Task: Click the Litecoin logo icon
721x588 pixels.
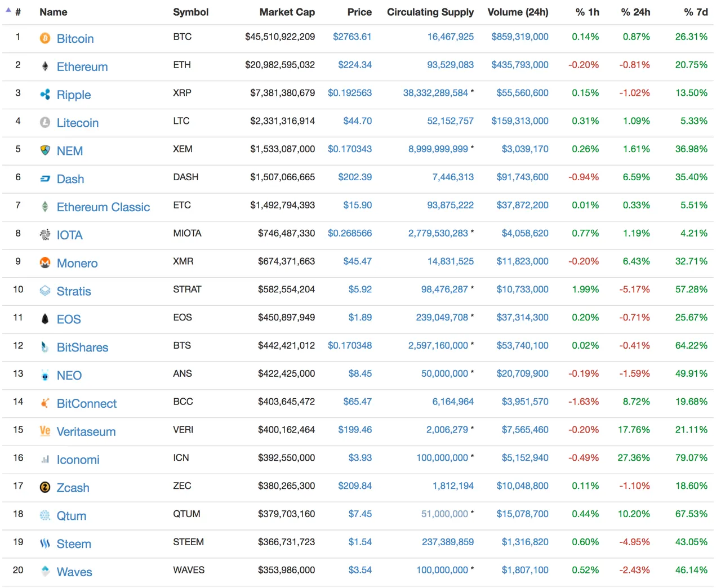Action: point(45,122)
